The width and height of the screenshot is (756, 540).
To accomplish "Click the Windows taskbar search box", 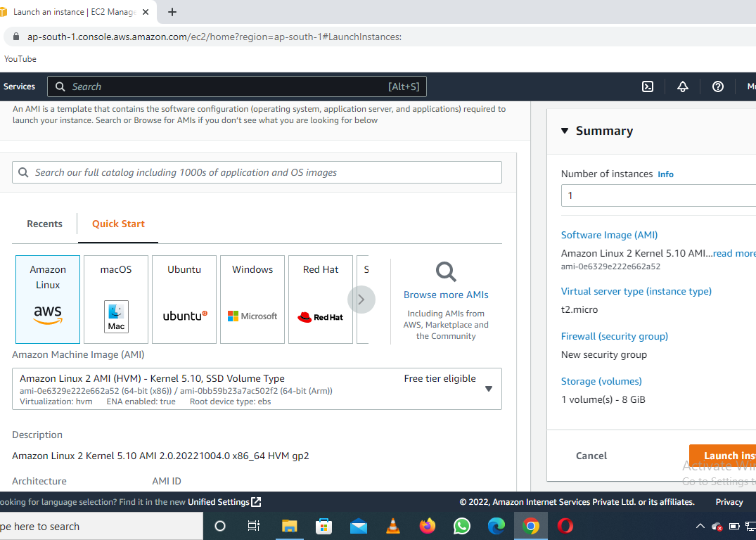I will [101, 526].
